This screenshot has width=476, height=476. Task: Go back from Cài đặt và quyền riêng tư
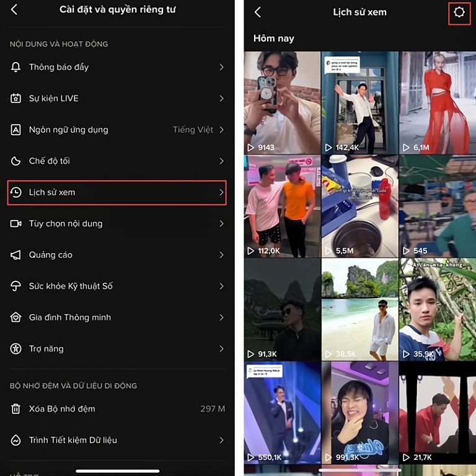14,10
